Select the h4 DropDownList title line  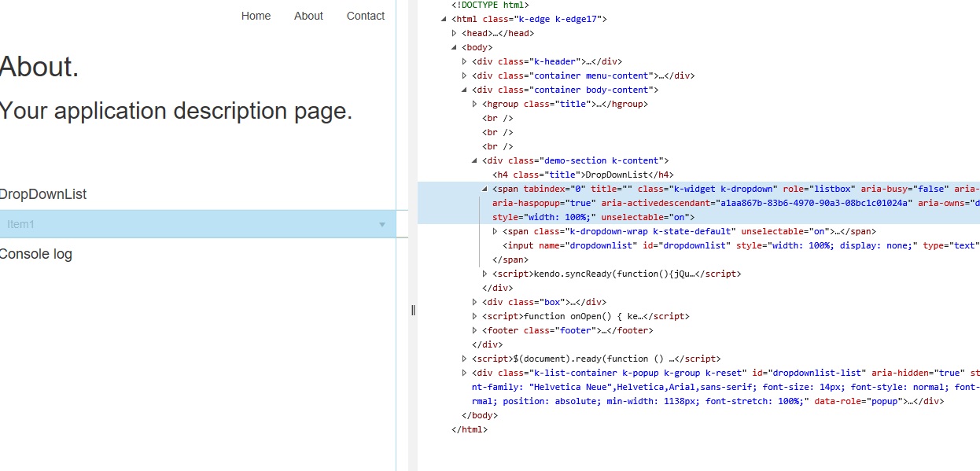(x=584, y=175)
